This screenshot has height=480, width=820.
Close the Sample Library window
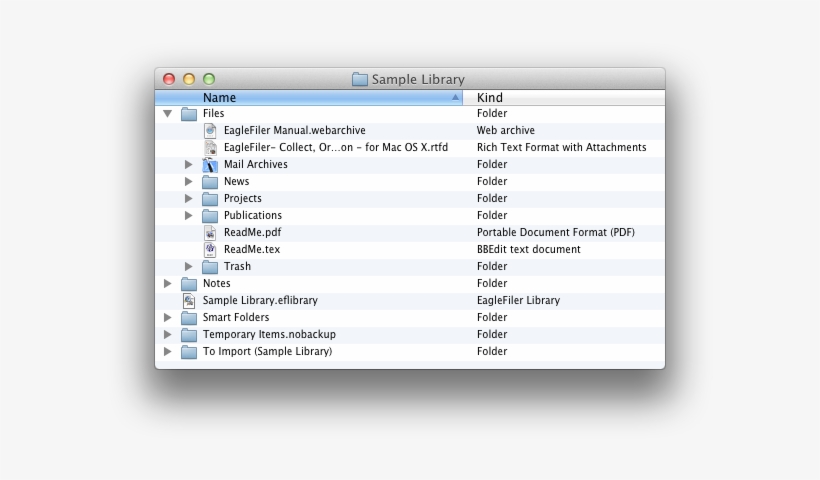point(169,79)
